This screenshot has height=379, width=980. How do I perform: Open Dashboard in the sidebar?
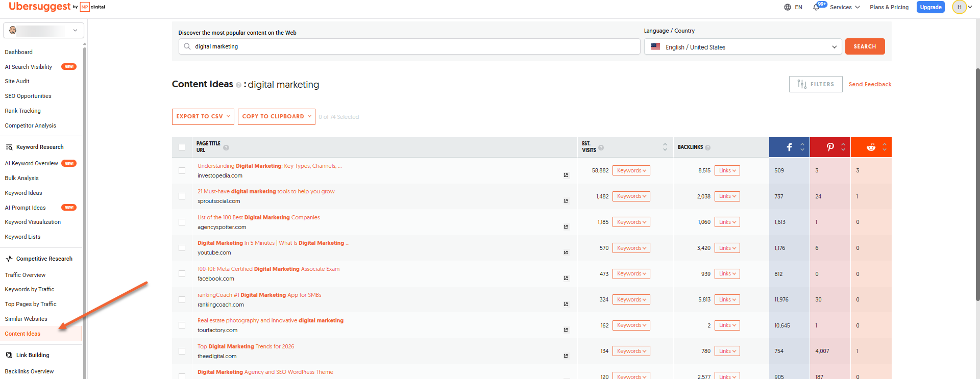pos(19,52)
